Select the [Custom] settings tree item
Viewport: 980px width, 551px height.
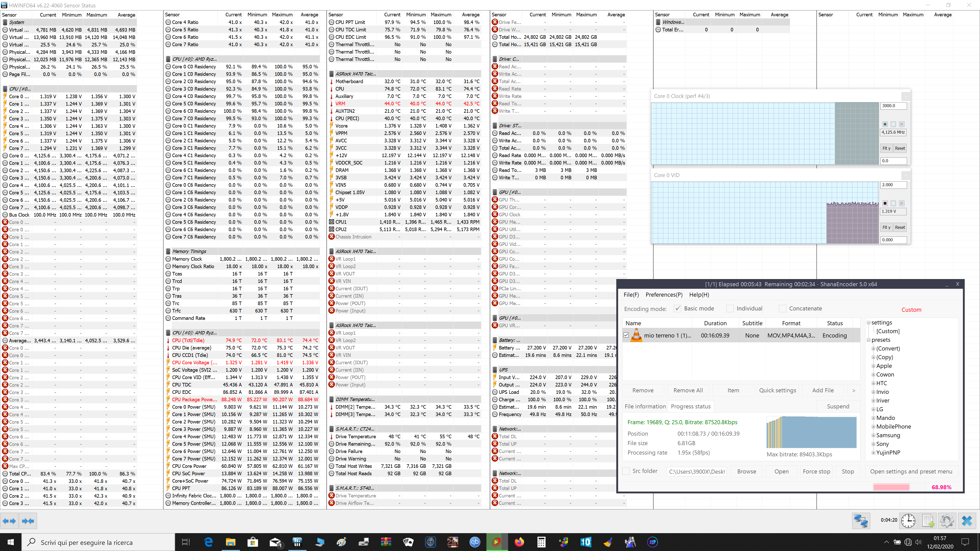[888, 331]
